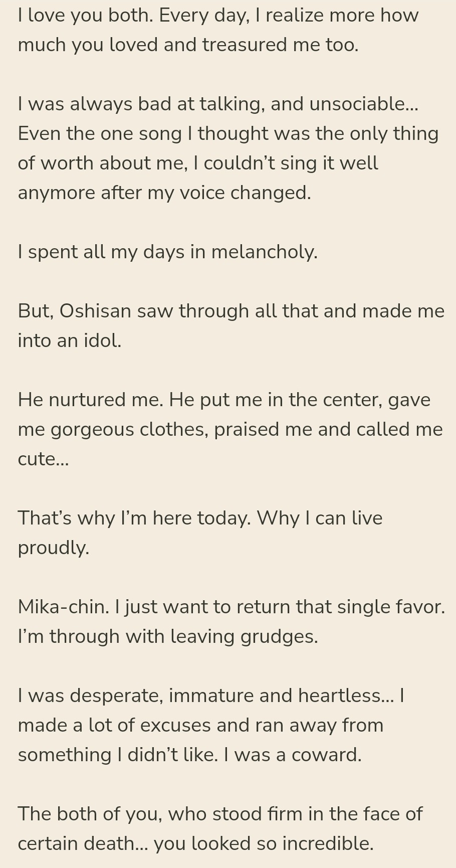The image size is (456, 868).
Task: Click 'I'm through with leaving grudges.'
Action: [168, 637]
